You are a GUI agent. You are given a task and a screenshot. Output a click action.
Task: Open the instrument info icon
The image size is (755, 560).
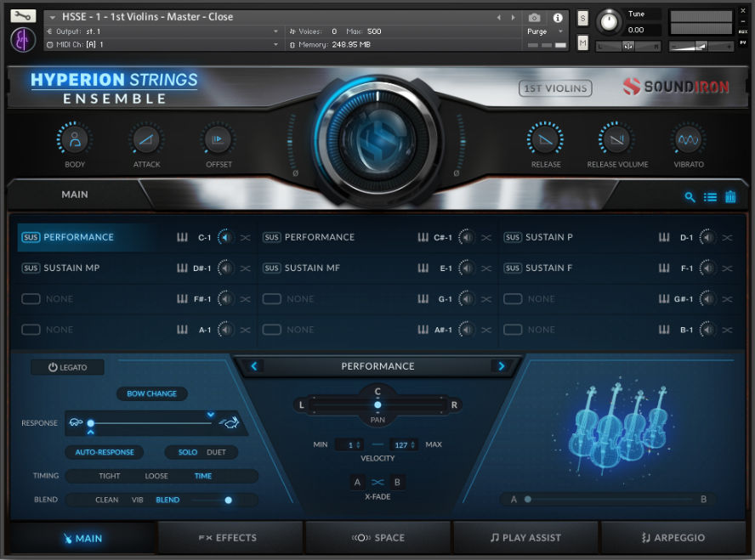click(558, 17)
